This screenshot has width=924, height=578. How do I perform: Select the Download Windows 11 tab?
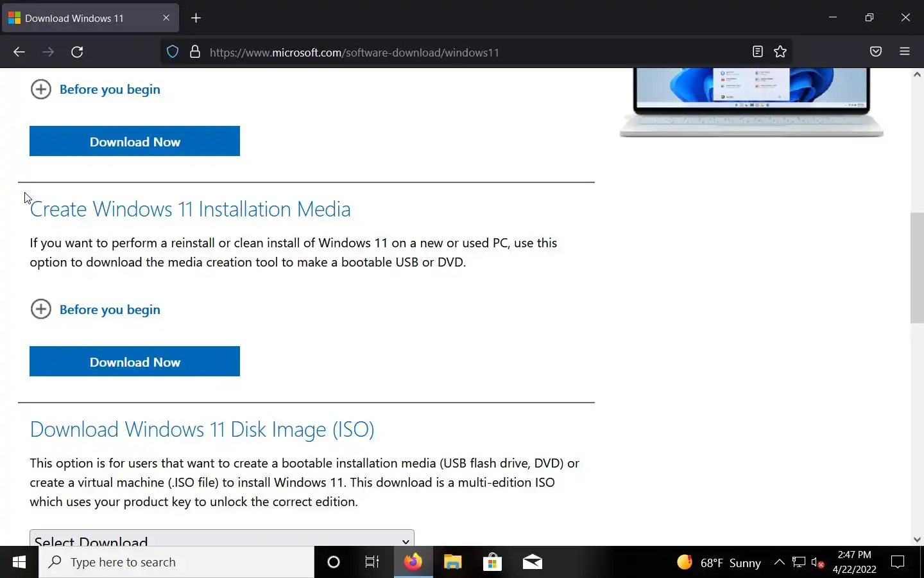coord(90,18)
